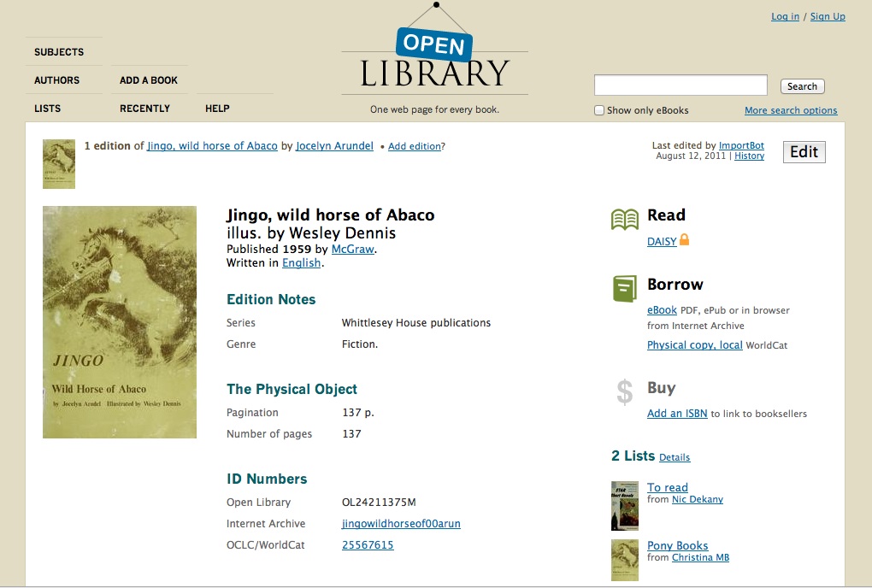This screenshot has width=872, height=588.
Task: Click the dollar sign Buy icon
Action: click(x=625, y=392)
